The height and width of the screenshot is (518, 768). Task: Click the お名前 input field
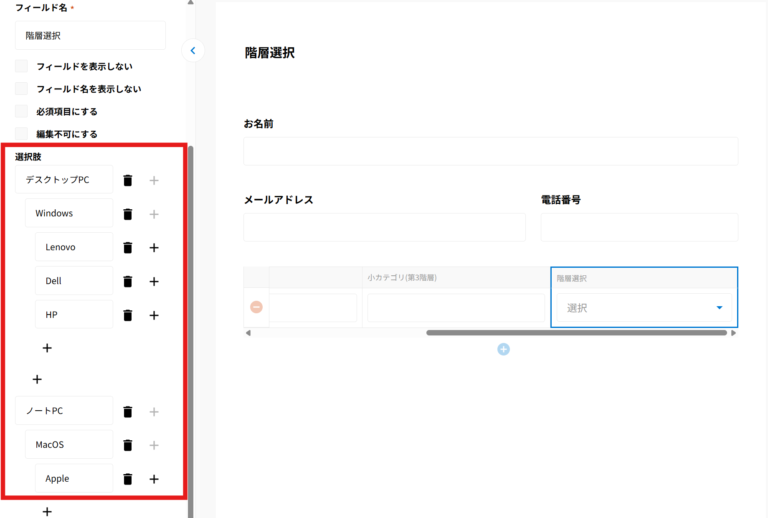pos(490,151)
